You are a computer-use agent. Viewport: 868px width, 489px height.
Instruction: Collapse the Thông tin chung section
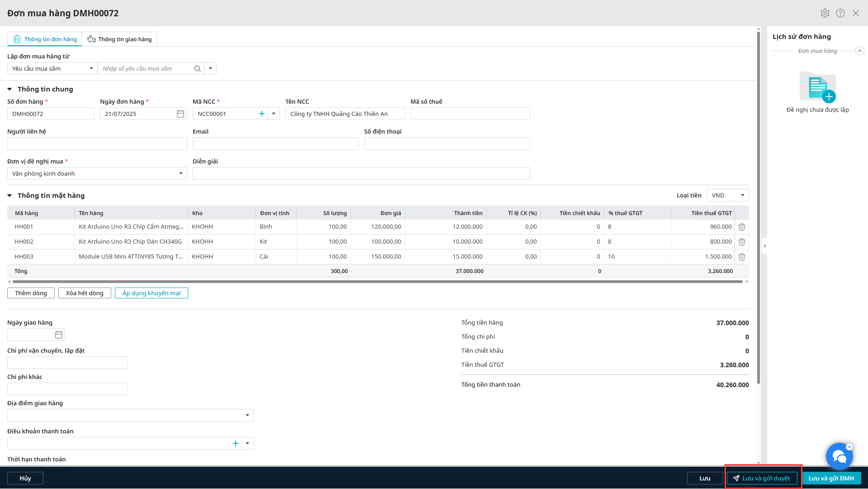(9, 89)
